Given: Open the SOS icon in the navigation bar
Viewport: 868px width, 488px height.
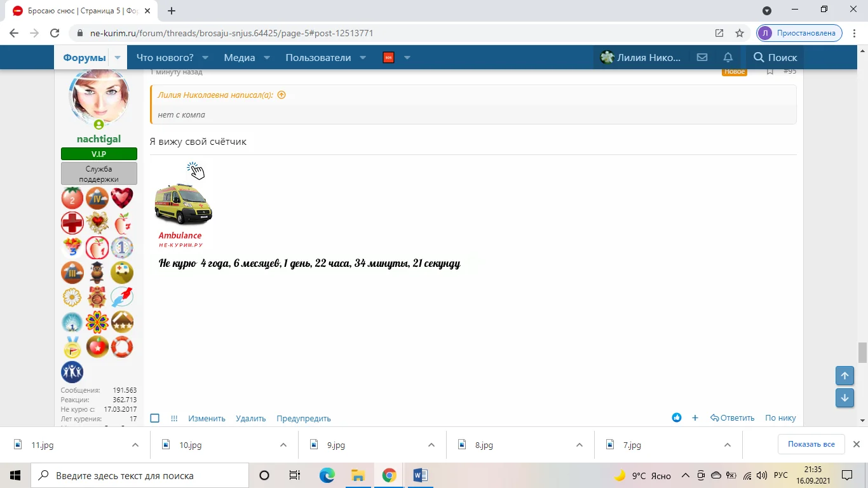Looking at the screenshot, I should pyautogui.click(x=388, y=58).
